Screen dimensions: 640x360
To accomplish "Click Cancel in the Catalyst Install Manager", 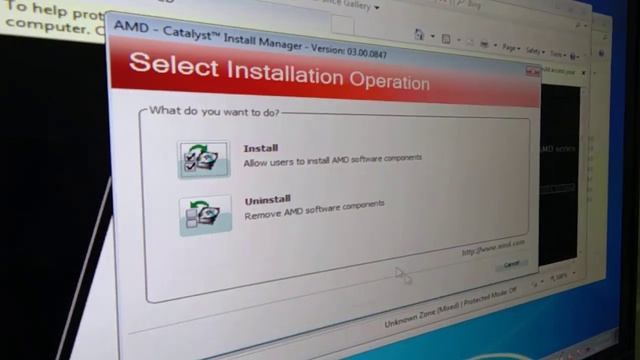I will [511, 265].
